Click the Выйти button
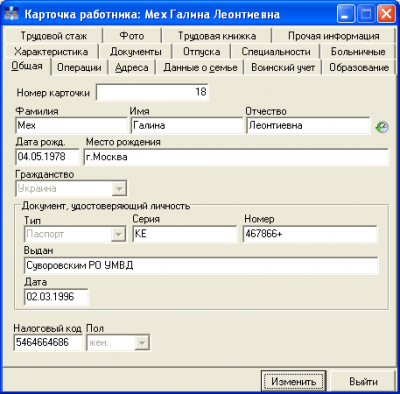 click(x=363, y=381)
